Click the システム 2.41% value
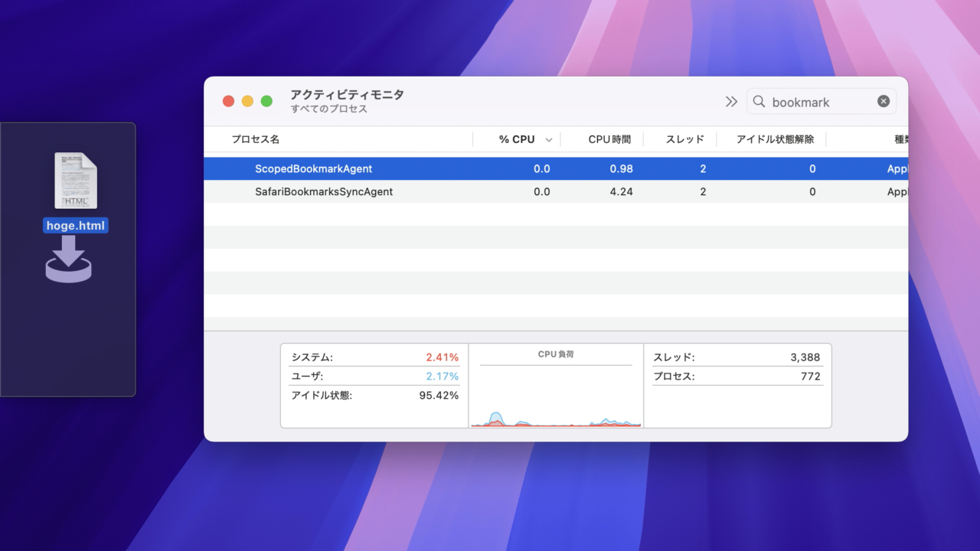This screenshot has width=980, height=551. point(442,357)
